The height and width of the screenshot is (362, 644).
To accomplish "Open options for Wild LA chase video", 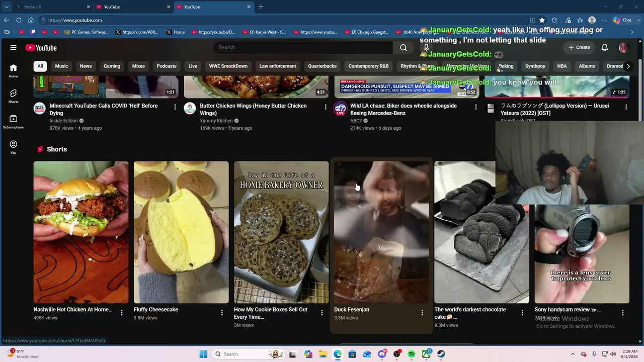I will point(475,107).
